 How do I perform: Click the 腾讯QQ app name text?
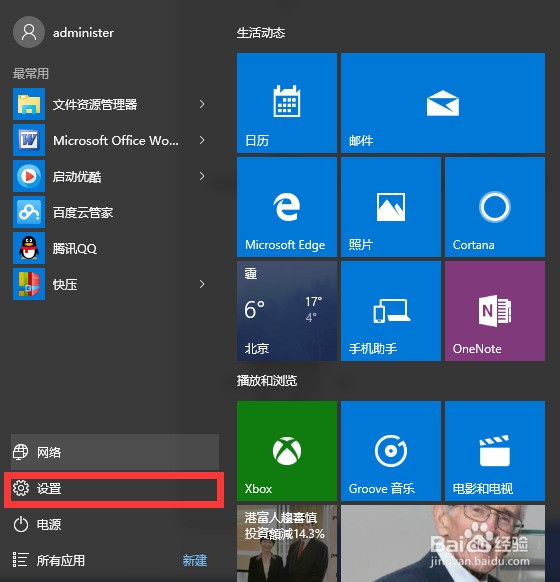[75, 248]
